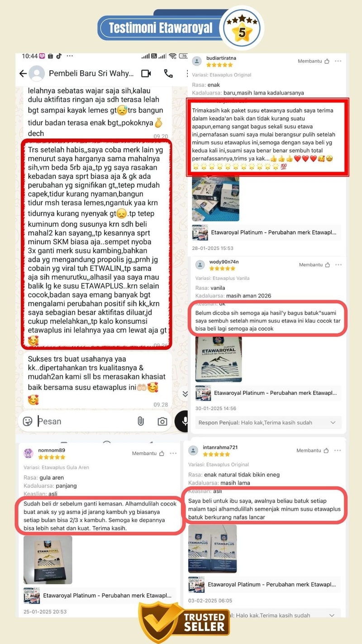View nomnom89's Etawaroyal box photo

tap(48, 560)
